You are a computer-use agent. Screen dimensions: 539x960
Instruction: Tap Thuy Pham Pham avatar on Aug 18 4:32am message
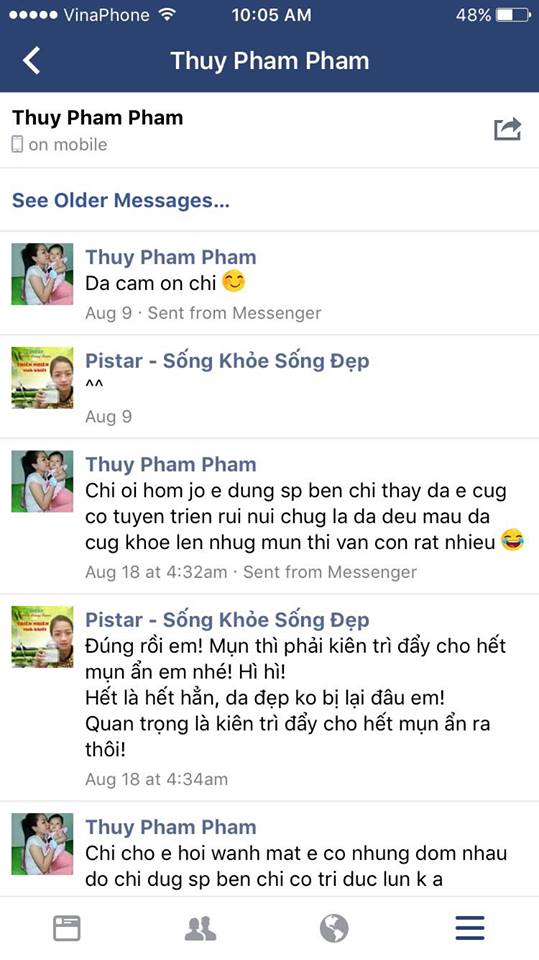click(42, 481)
